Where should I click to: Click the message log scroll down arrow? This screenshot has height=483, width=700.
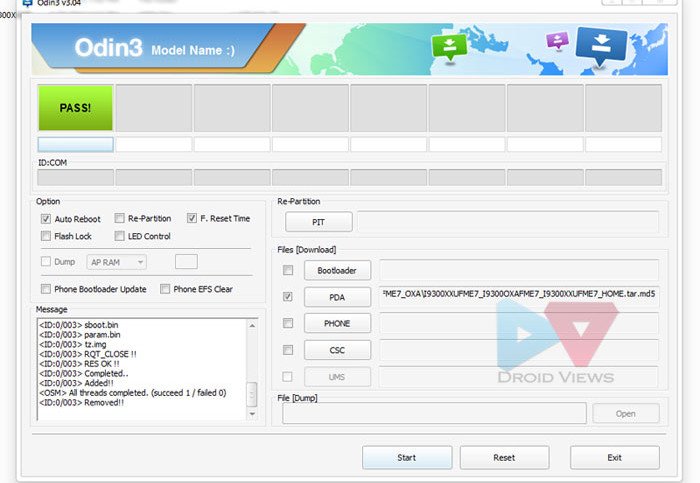(252, 414)
